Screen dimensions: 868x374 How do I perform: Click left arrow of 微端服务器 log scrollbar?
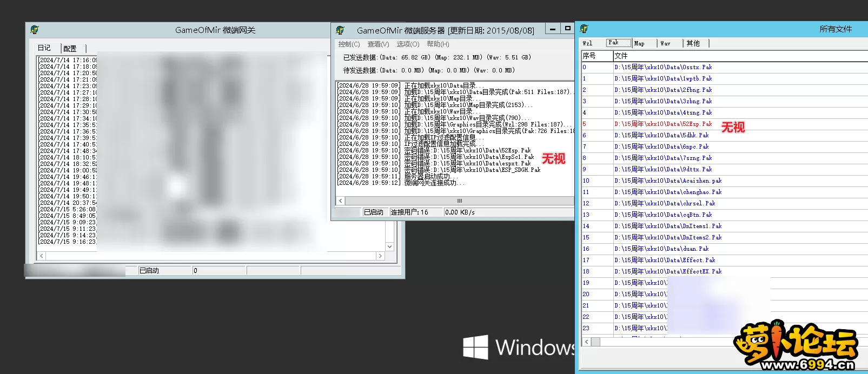(340, 201)
